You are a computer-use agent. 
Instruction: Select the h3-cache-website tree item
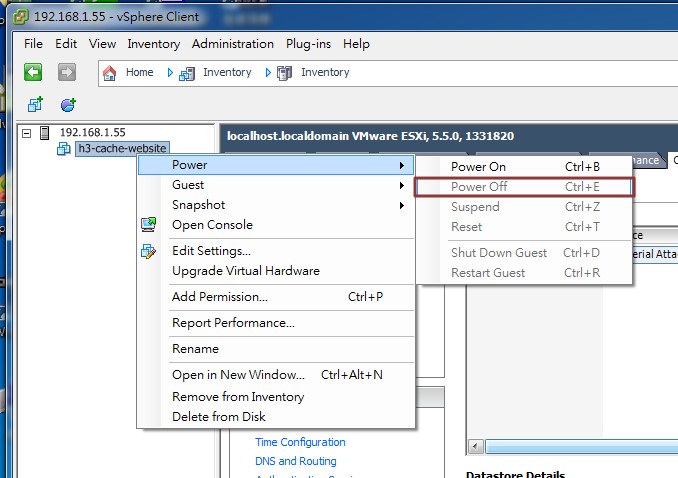click(x=122, y=148)
